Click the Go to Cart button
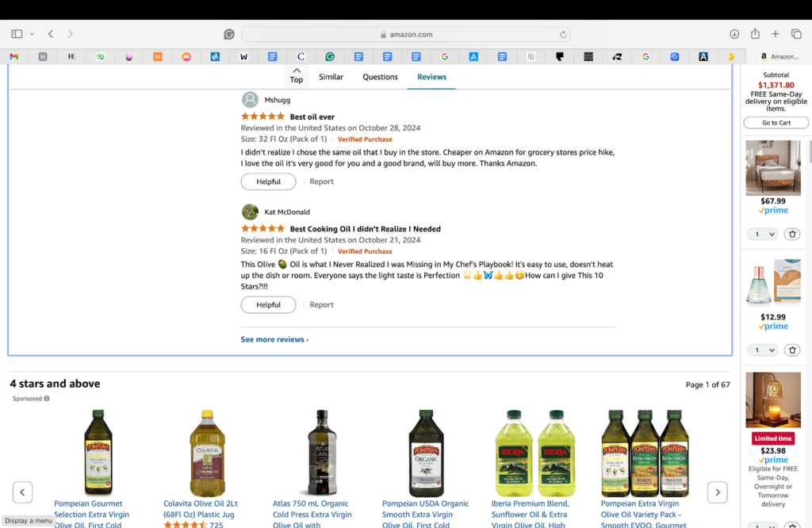The image size is (812, 528). pos(776,123)
